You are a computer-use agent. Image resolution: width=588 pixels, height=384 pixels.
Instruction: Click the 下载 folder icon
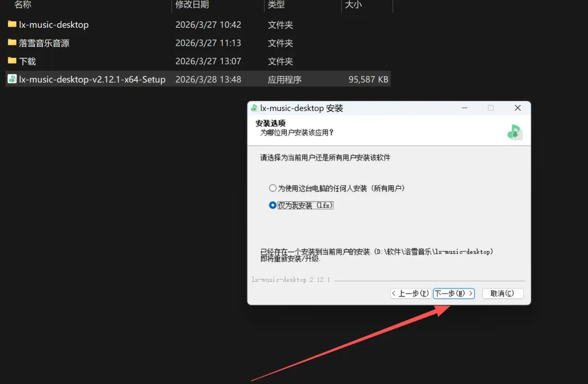(12, 61)
